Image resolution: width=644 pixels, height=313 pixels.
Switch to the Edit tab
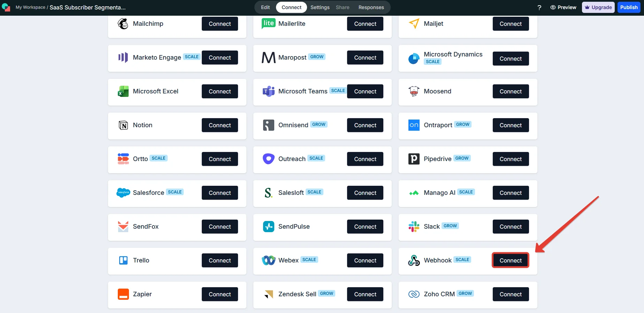tap(266, 7)
